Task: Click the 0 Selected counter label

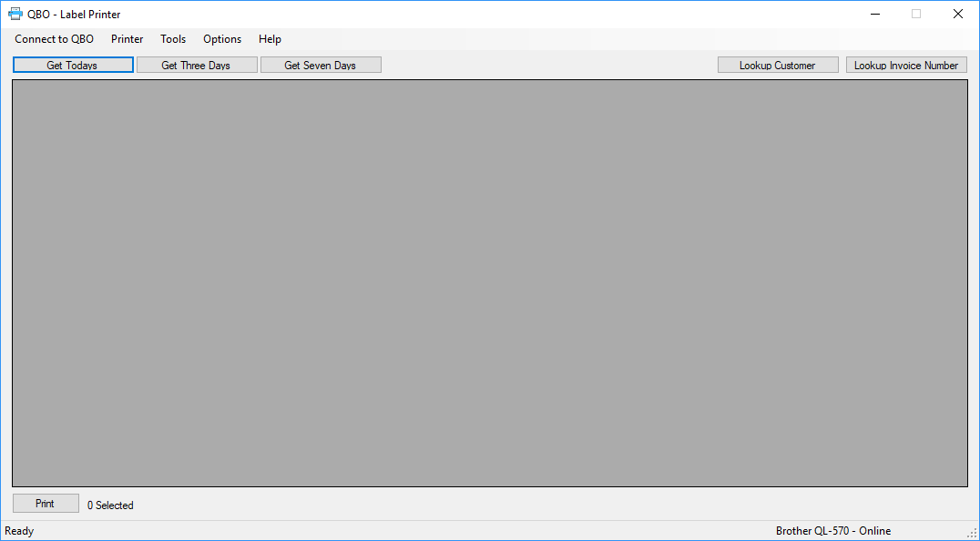Action: [109, 505]
